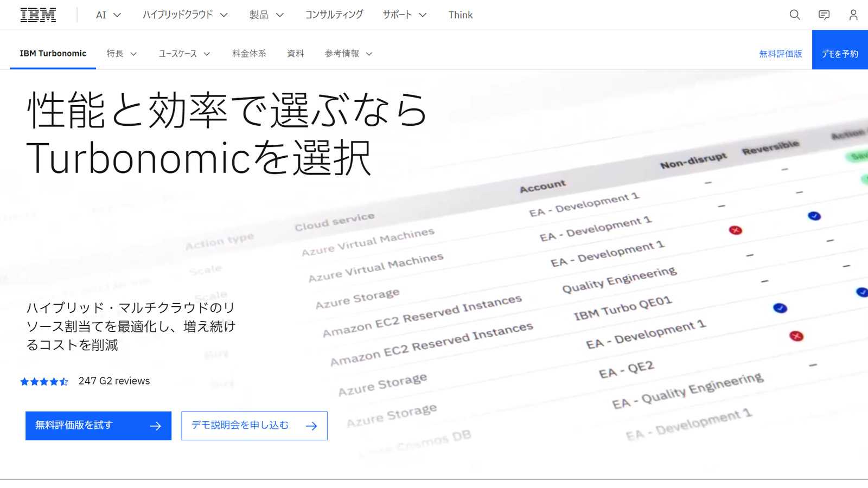
Task: Expand the AI menu
Action: 108,15
